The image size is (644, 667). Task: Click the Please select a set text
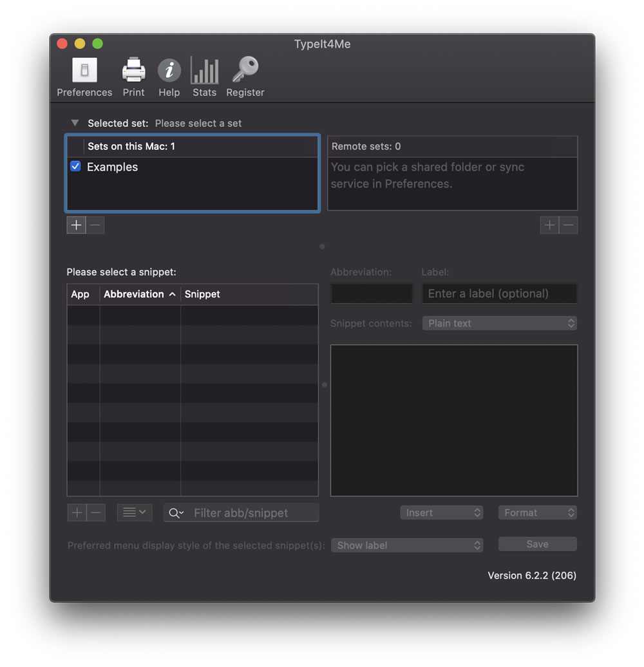tap(198, 124)
